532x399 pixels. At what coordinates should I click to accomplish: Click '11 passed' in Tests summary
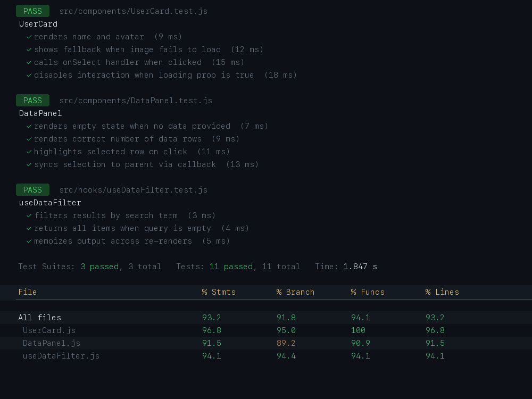231,267
